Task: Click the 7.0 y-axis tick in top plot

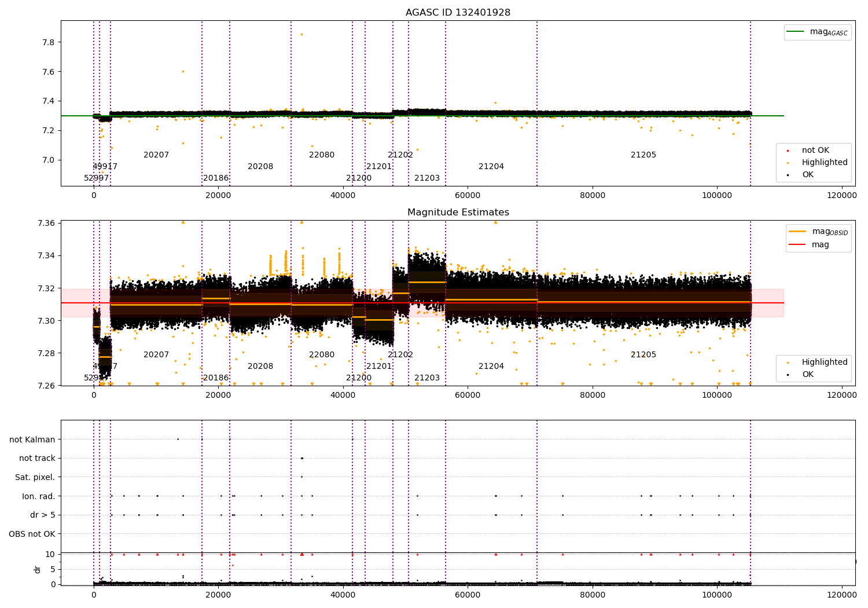Action: tap(49, 160)
